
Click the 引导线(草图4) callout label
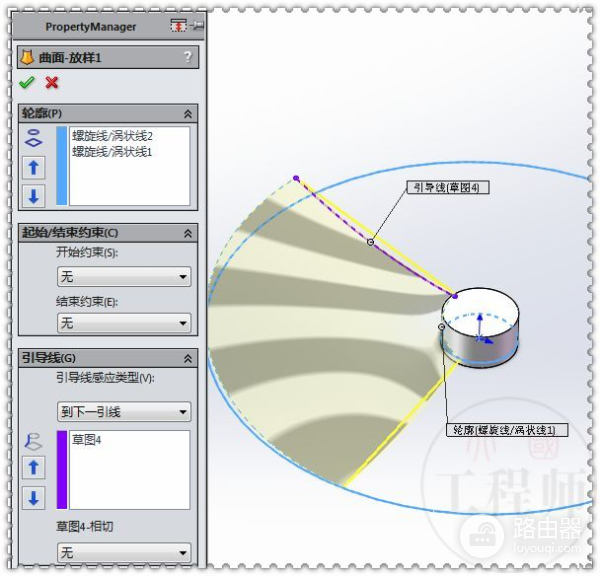point(447,187)
